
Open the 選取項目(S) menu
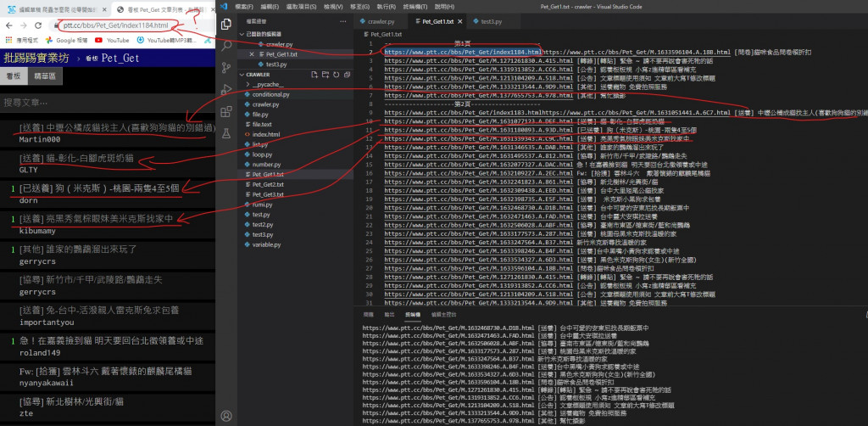301,7
